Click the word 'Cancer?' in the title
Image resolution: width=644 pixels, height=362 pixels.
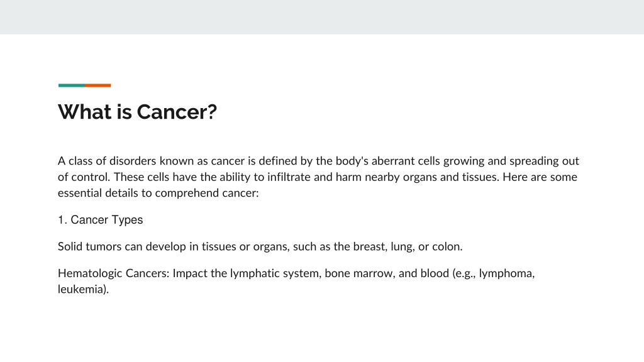(x=177, y=112)
